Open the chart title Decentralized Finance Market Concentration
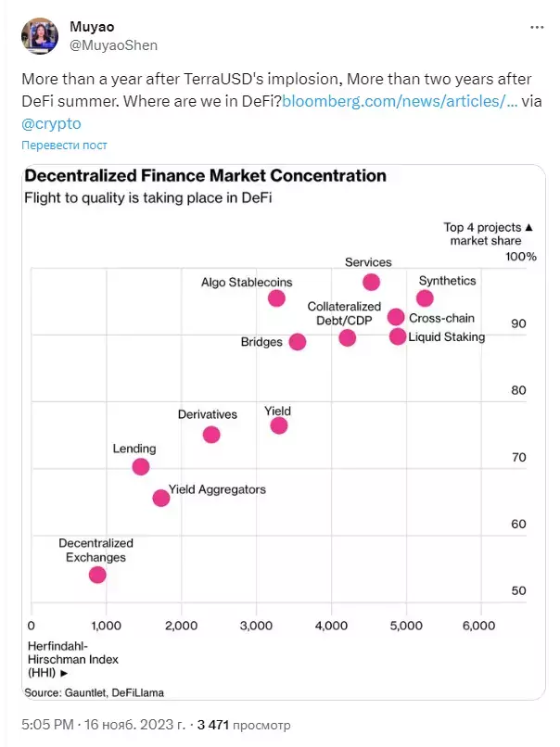 206,176
